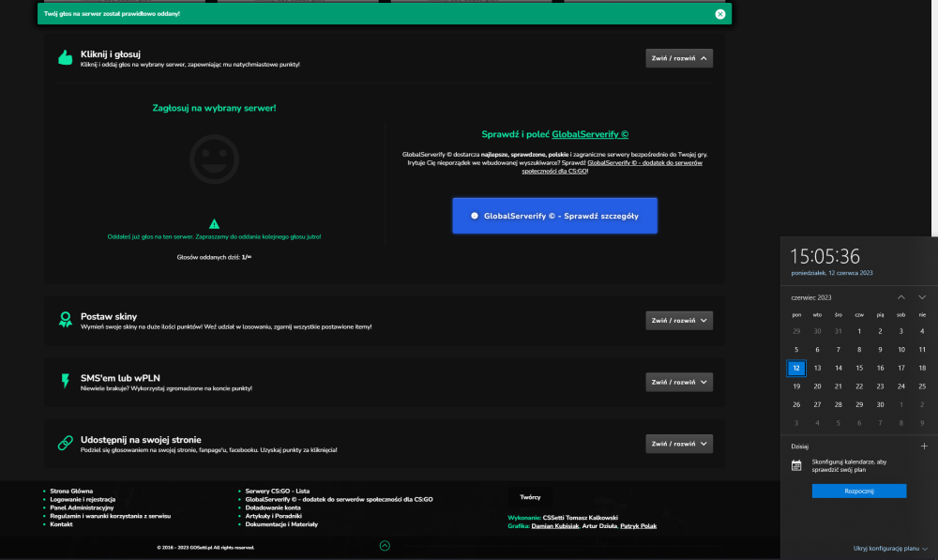Screen dimensions: 938x560
Task: Click the clock display 15:05:36
Action: click(x=825, y=256)
